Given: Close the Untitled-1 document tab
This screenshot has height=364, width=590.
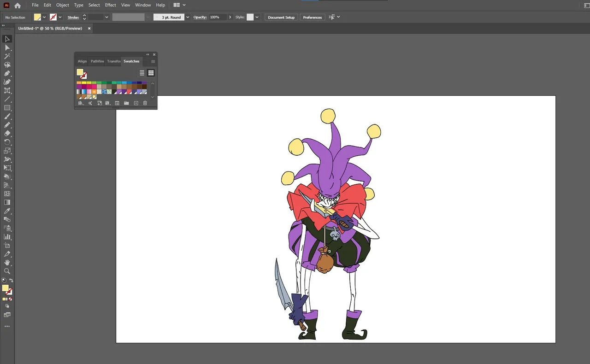Looking at the screenshot, I should [x=89, y=28].
